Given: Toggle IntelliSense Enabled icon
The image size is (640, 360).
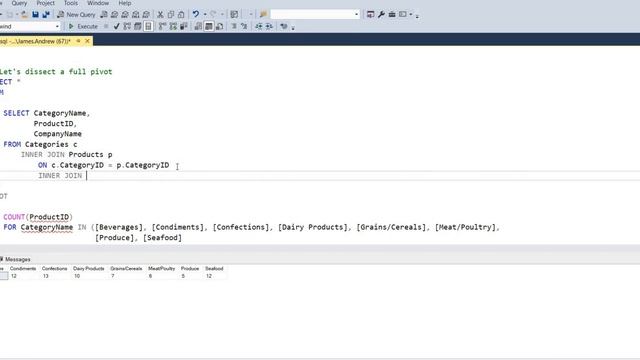Looking at the screenshot, I should (148, 27).
